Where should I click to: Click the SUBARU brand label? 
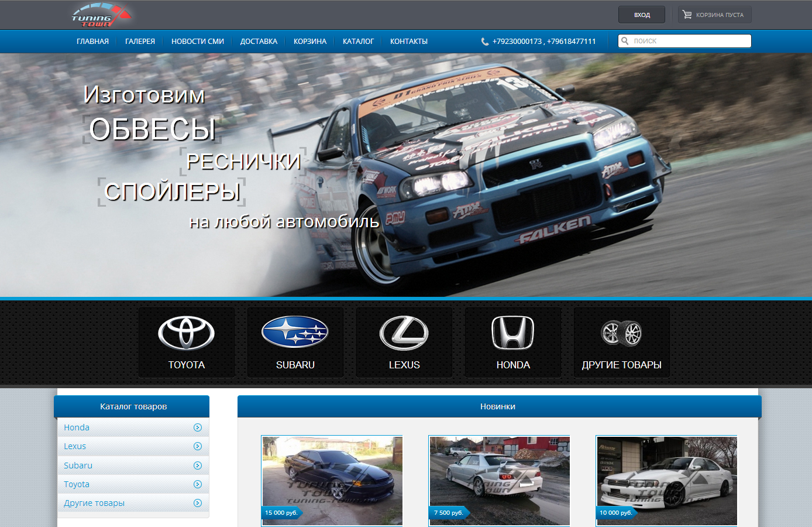point(295,365)
